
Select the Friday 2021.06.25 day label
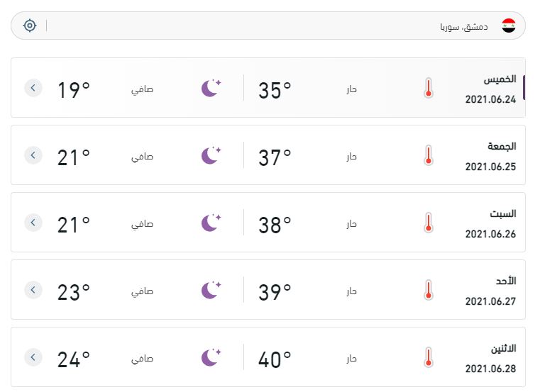pos(502,147)
